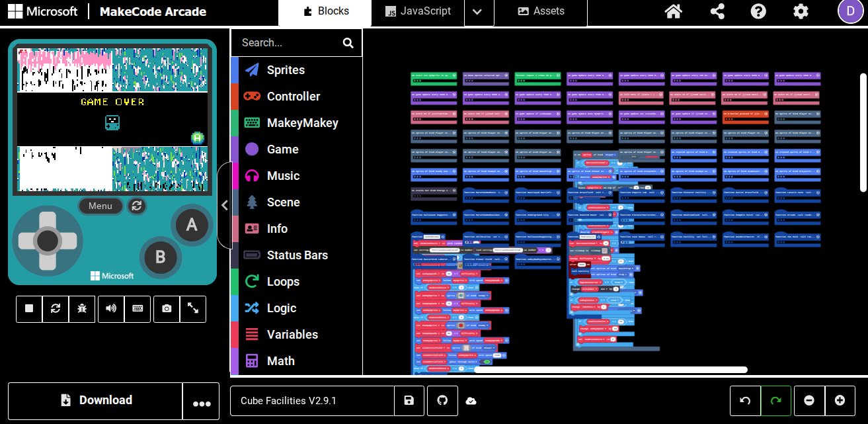Tap the A button on the console
Screen dimensions: 868x424
point(192,225)
